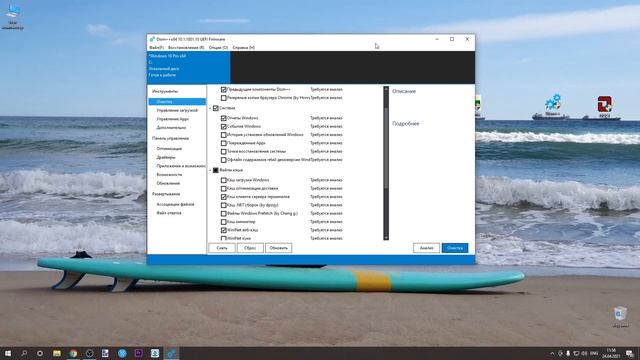This screenshot has width=640, height=360.
Task: Click the button left of Сброс
Action: click(x=222, y=248)
